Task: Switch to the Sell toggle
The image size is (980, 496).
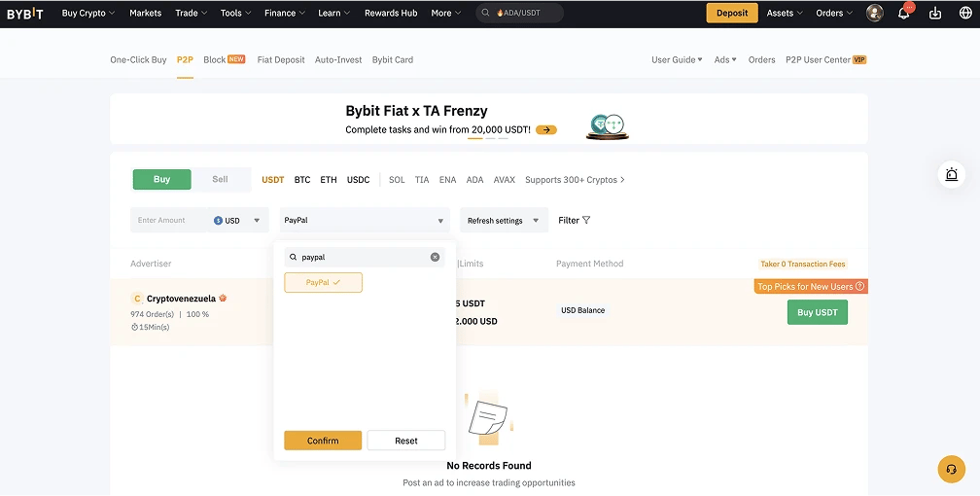Action: click(220, 179)
